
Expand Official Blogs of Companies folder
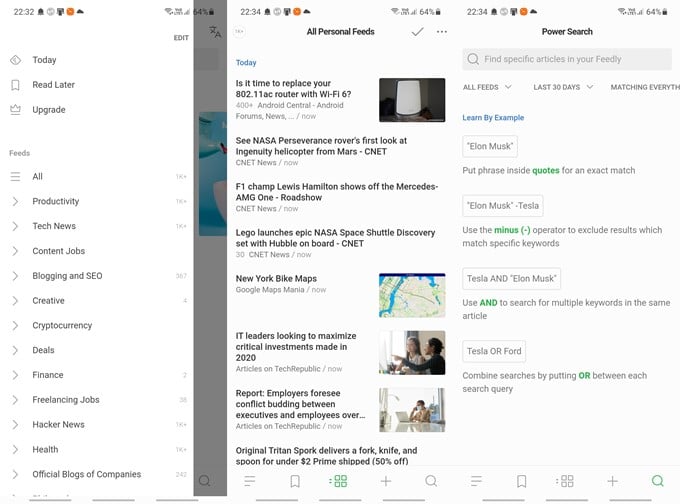click(x=15, y=474)
